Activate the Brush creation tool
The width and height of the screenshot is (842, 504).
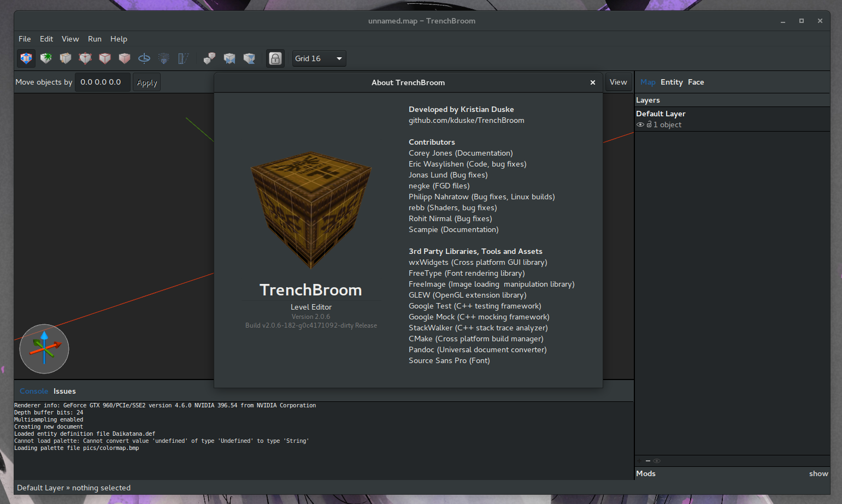(x=45, y=58)
